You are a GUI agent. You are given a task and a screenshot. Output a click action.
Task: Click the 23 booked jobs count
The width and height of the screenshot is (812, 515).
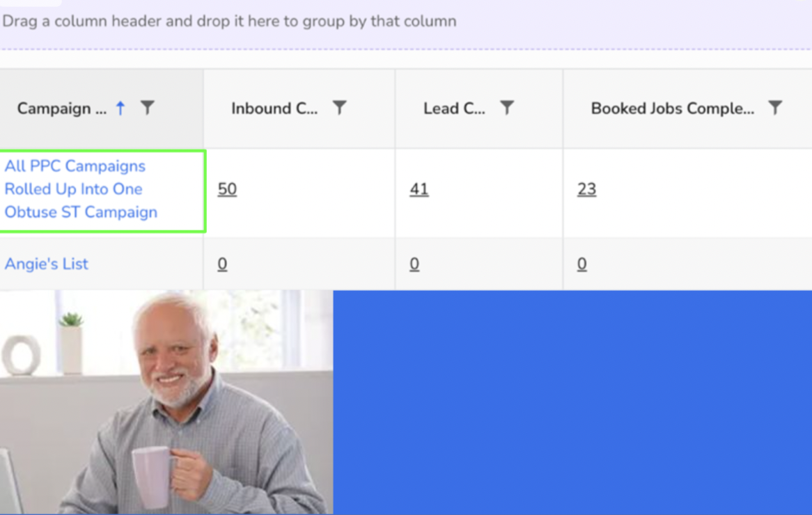(588, 189)
